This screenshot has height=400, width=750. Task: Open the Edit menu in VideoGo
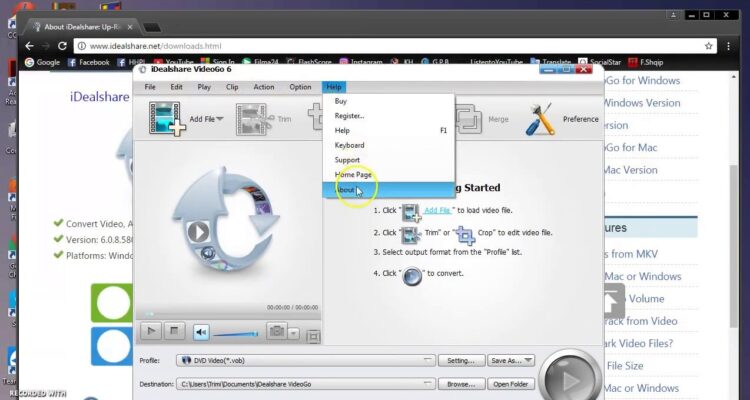(176, 87)
